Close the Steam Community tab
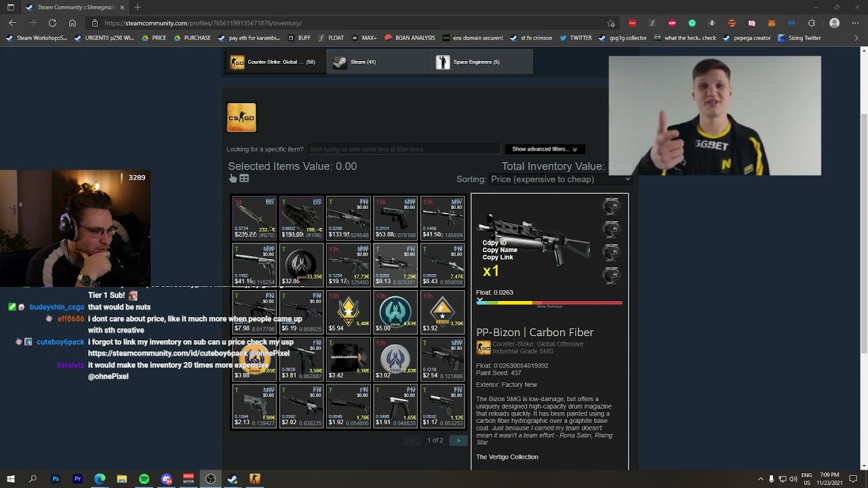 pyautogui.click(x=122, y=7)
